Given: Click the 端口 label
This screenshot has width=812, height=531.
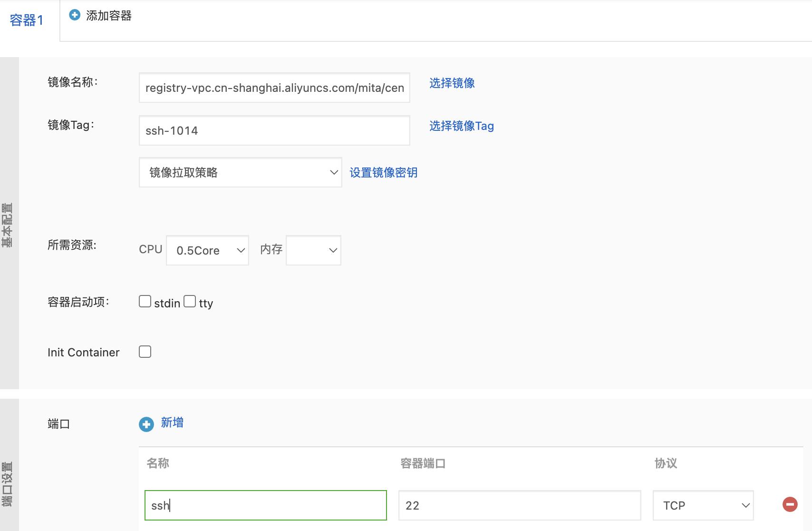Looking at the screenshot, I should click(x=59, y=424).
